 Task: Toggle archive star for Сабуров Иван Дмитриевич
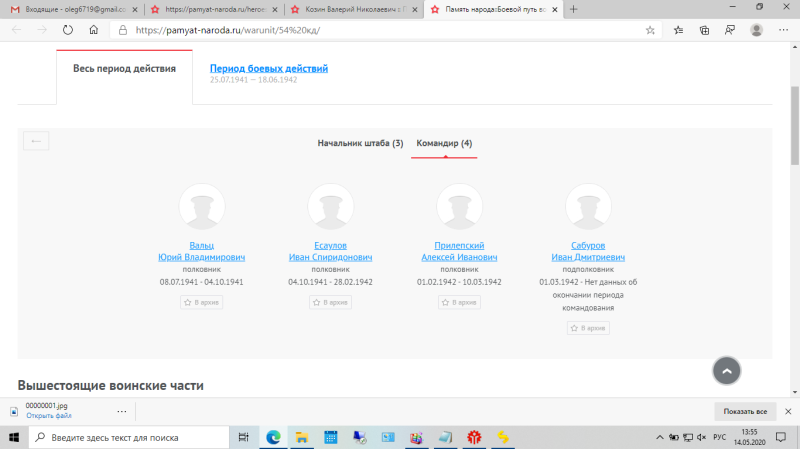[x=588, y=327]
